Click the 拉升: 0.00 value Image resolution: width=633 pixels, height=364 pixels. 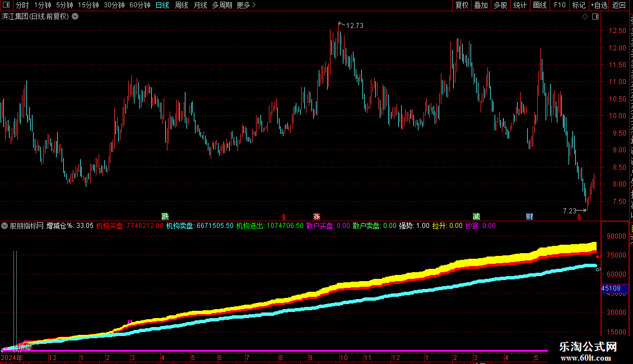click(447, 226)
